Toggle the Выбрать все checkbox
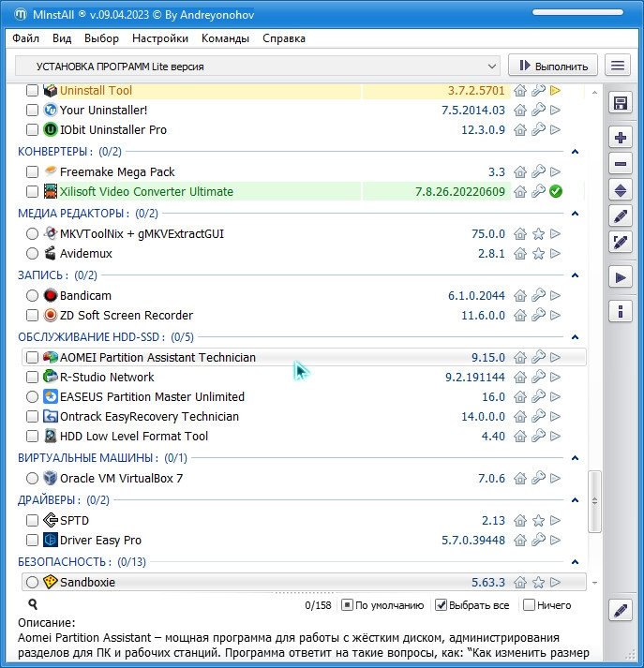Screen dimensions: 644x668 coord(441,605)
